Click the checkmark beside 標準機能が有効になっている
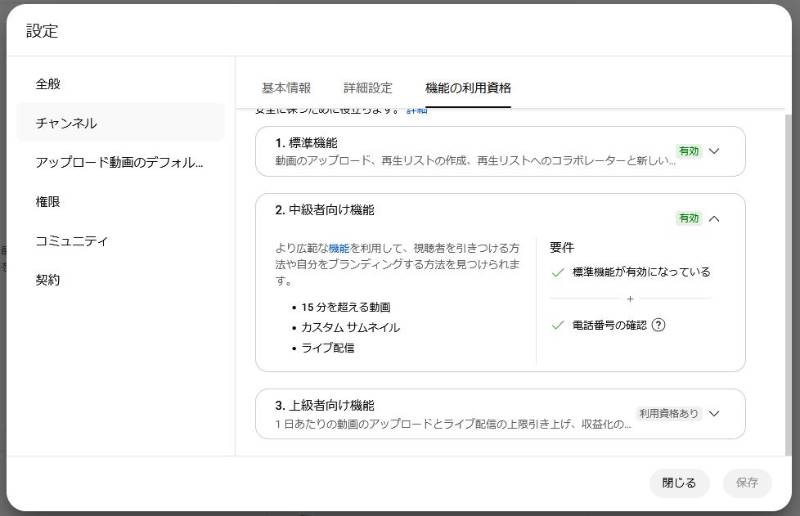Image resolution: width=800 pixels, height=516 pixels. point(558,273)
